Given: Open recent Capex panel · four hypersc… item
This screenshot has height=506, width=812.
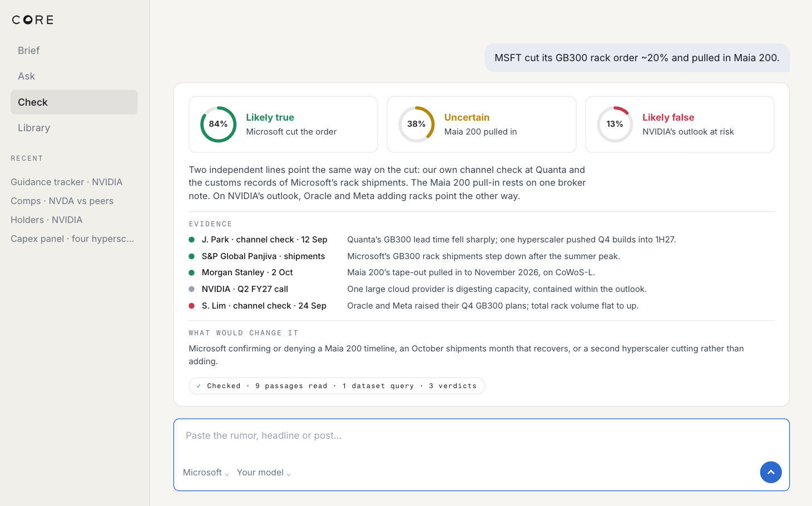Looking at the screenshot, I should pyautogui.click(x=72, y=239).
